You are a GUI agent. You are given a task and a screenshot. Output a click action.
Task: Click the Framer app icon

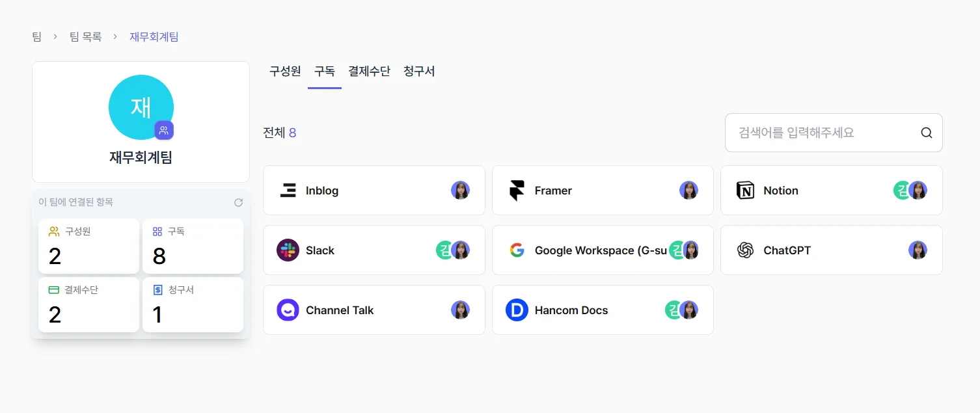(x=517, y=190)
